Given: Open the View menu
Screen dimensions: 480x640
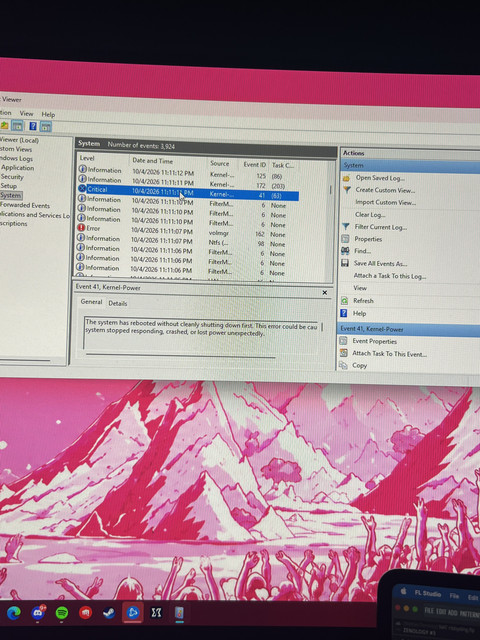Looking at the screenshot, I should tap(27, 113).
